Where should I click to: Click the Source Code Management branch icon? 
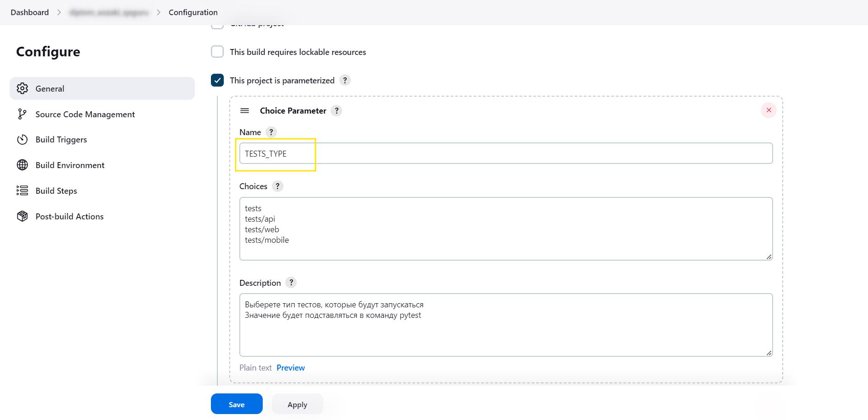[x=22, y=114]
